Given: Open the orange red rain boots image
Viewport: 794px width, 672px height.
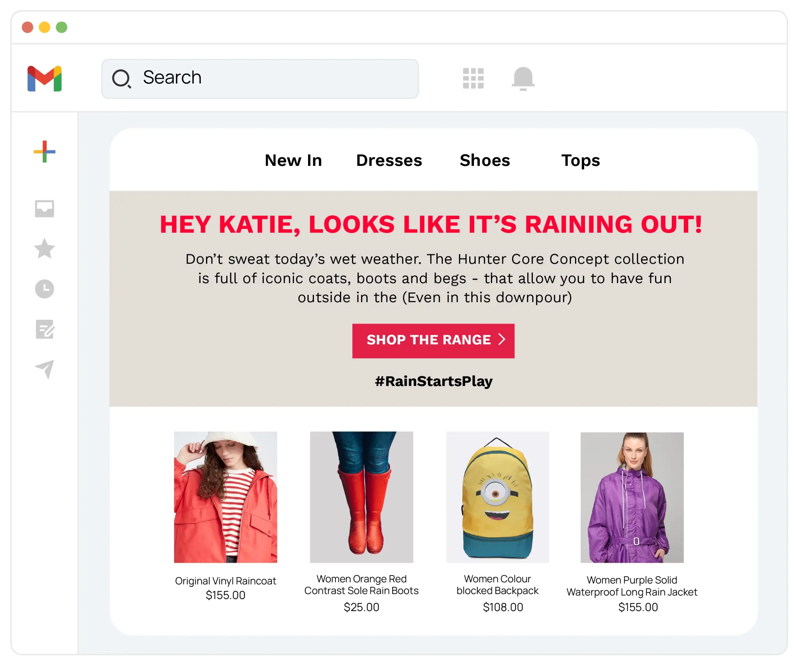Looking at the screenshot, I should coord(361,497).
